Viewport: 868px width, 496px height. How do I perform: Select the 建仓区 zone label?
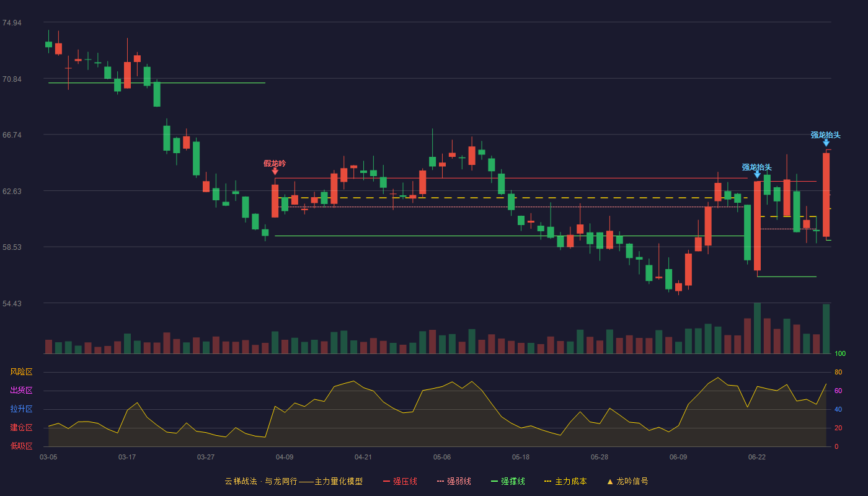[x=21, y=428]
